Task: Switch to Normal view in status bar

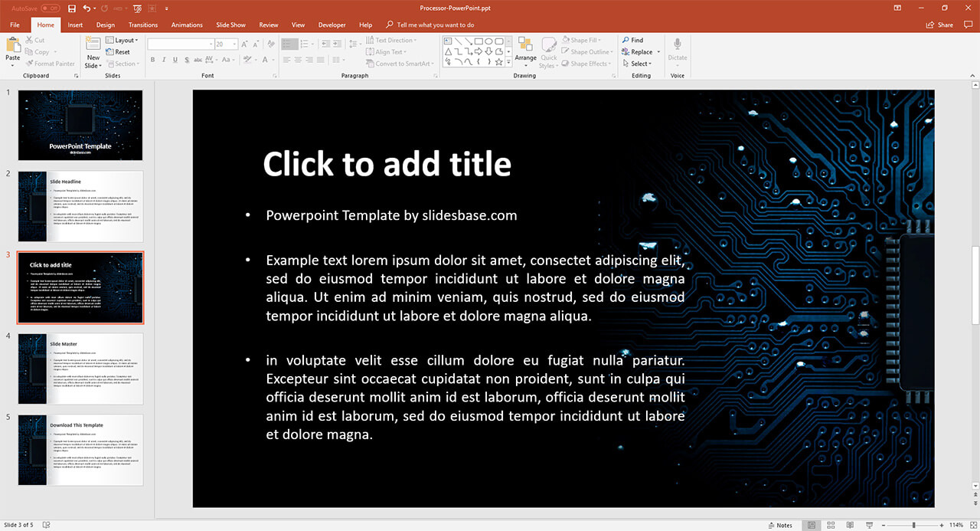Action: click(x=812, y=525)
